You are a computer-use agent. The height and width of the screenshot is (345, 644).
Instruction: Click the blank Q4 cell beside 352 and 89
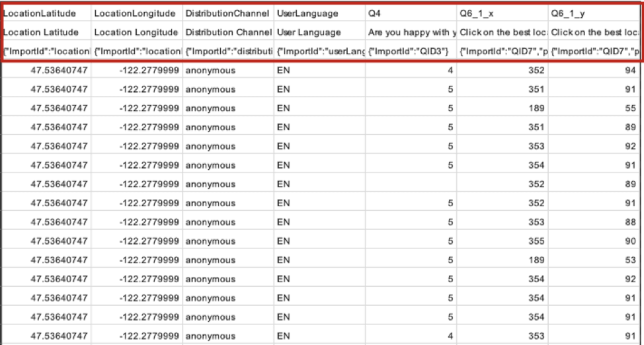click(x=411, y=184)
